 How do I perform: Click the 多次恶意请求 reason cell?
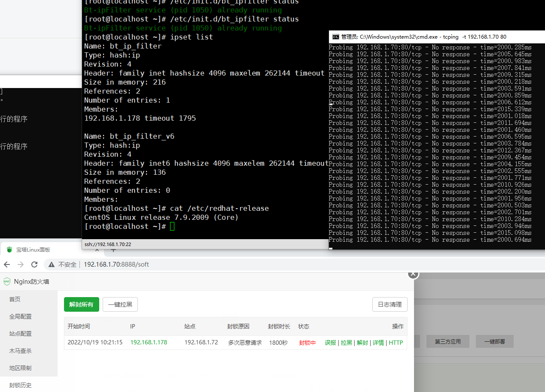(245, 343)
